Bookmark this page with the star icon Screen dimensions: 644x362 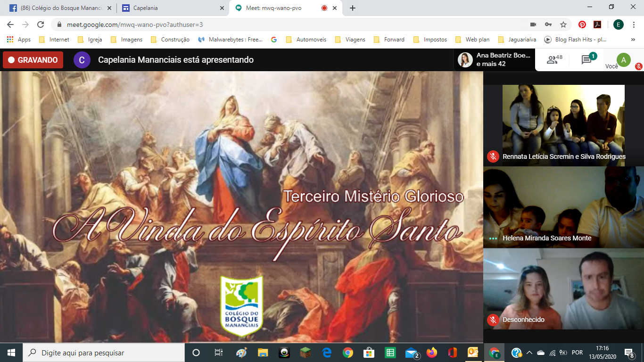(563, 25)
